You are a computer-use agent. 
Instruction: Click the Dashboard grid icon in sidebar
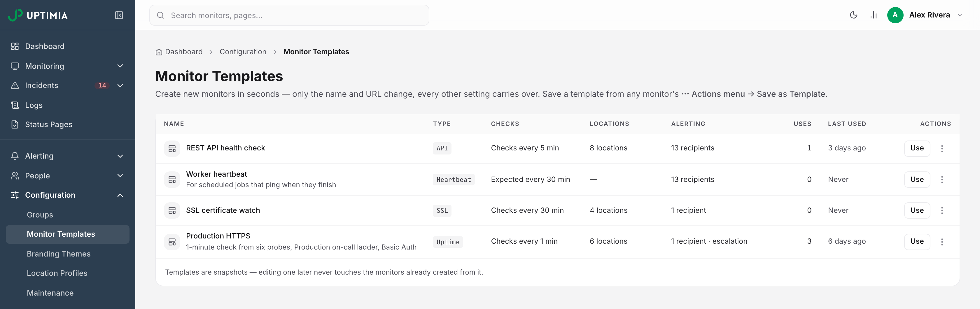[15, 46]
